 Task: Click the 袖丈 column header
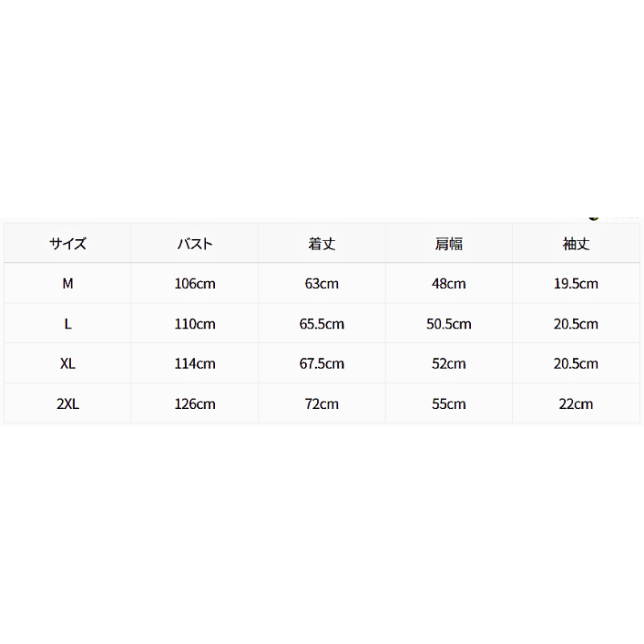tap(576, 244)
